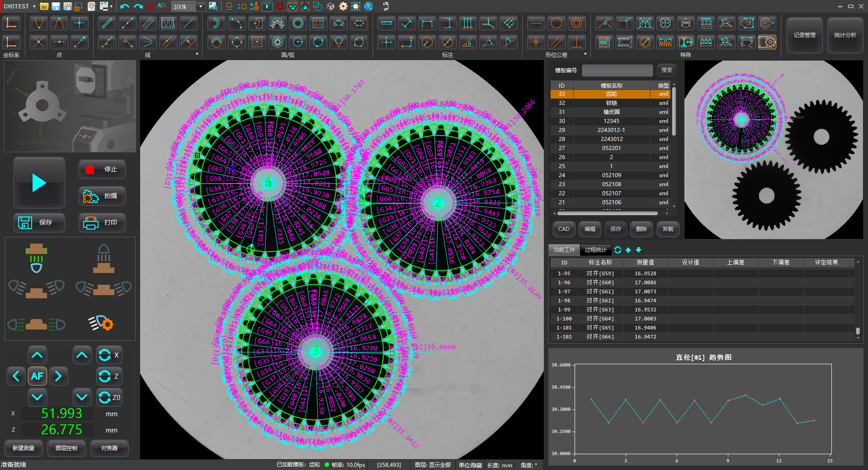
Task: Choose the perpendicularity tolerance tool
Action: pyautogui.click(x=576, y=42)
